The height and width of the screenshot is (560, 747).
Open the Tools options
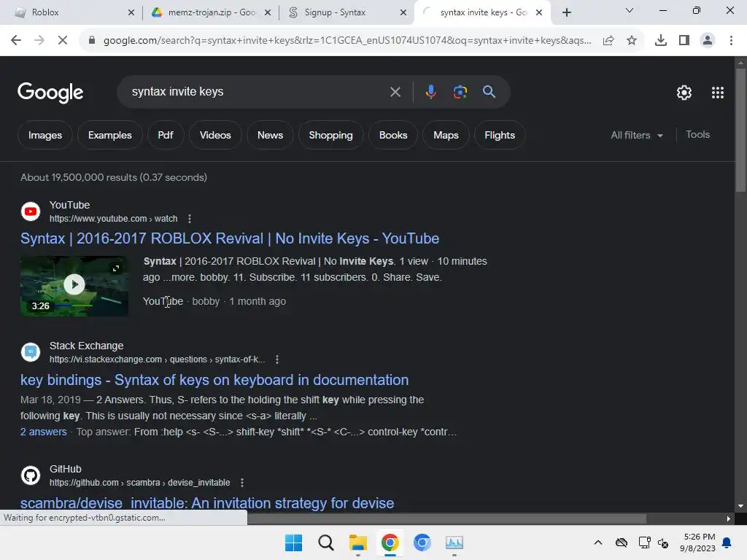[697, 135]
